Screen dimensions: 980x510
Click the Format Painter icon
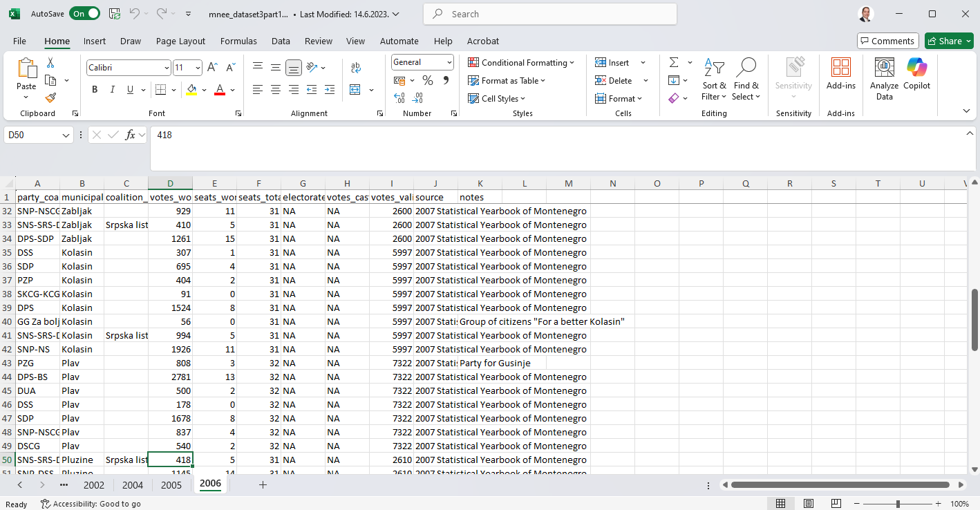[x=50, y=98]
